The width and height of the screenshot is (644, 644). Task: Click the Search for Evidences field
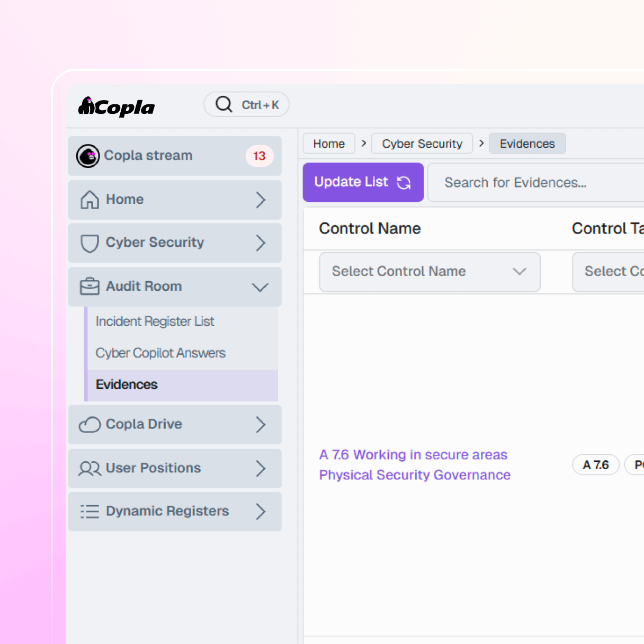tap(535, 183)
